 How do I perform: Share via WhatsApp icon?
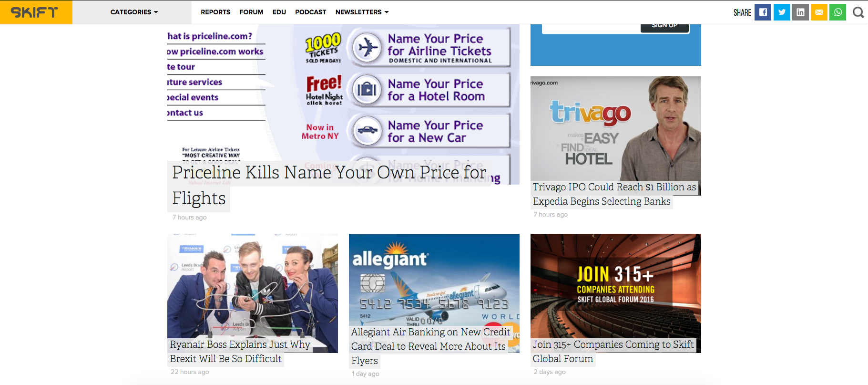(837, 12)
